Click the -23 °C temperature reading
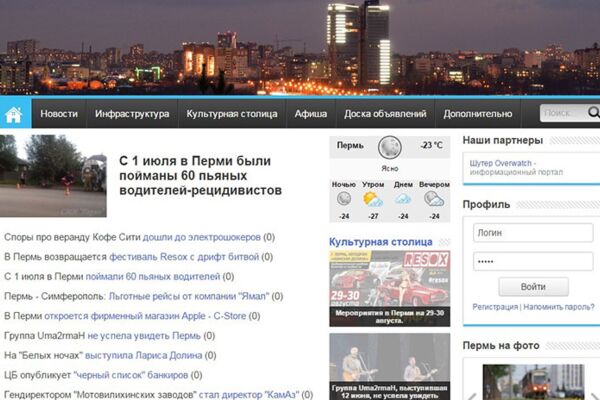The width and height of the screenshot is (600, 400). coord(431,145)
